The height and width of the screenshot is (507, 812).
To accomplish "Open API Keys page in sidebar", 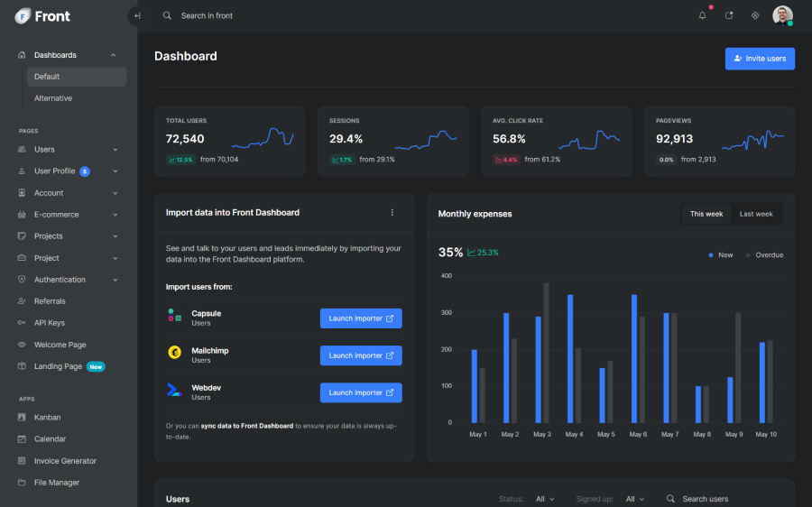I will 49,323.
